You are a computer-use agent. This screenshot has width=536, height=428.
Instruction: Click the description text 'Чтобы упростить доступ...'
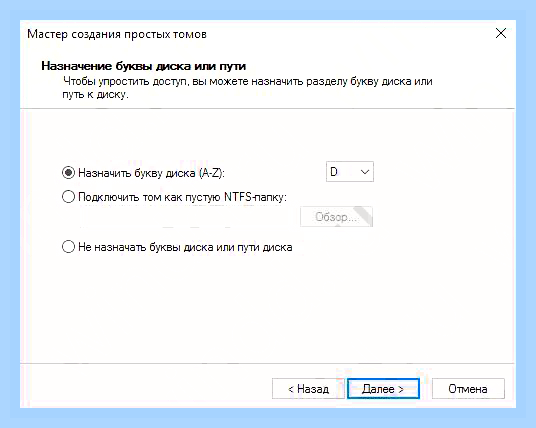point(247,88)
